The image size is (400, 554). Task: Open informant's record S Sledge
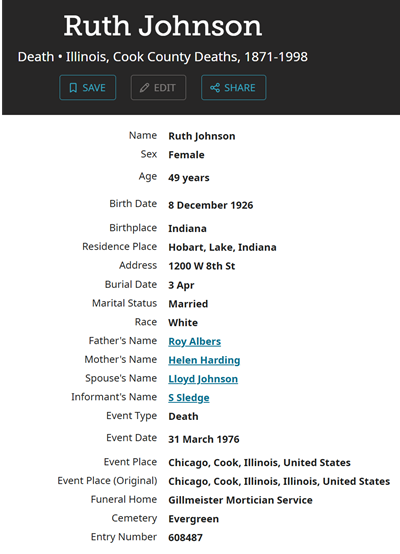point(189,397)
